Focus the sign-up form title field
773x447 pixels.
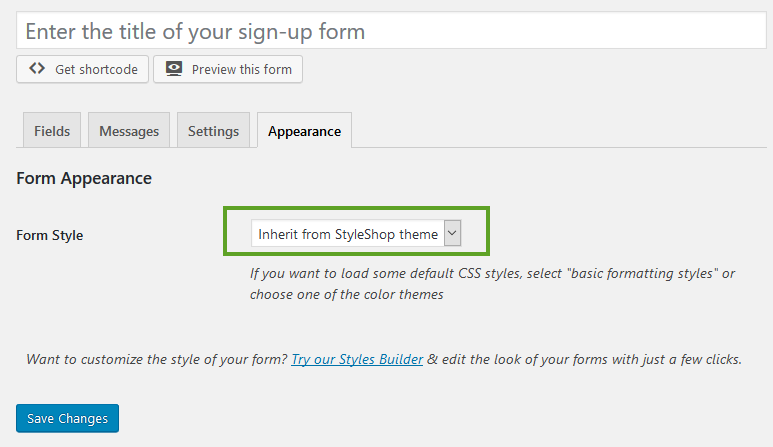point(391,32)
